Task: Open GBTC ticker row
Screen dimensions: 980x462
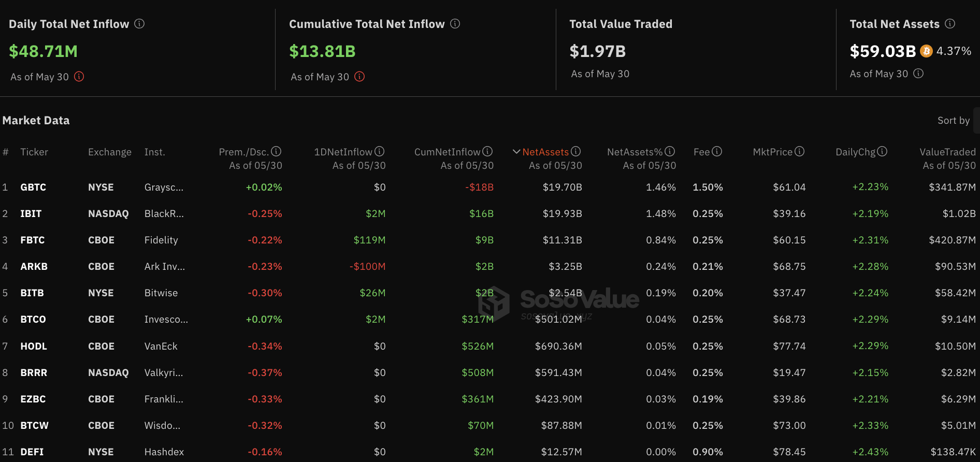Action: pyautogui.click(x=33, y=187)
